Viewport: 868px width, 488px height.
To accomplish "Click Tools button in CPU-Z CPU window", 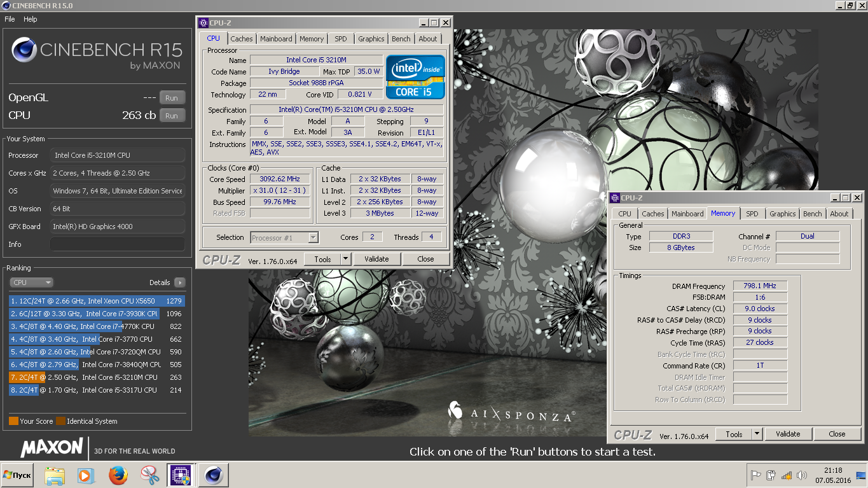I will click(x=322, y=259).
